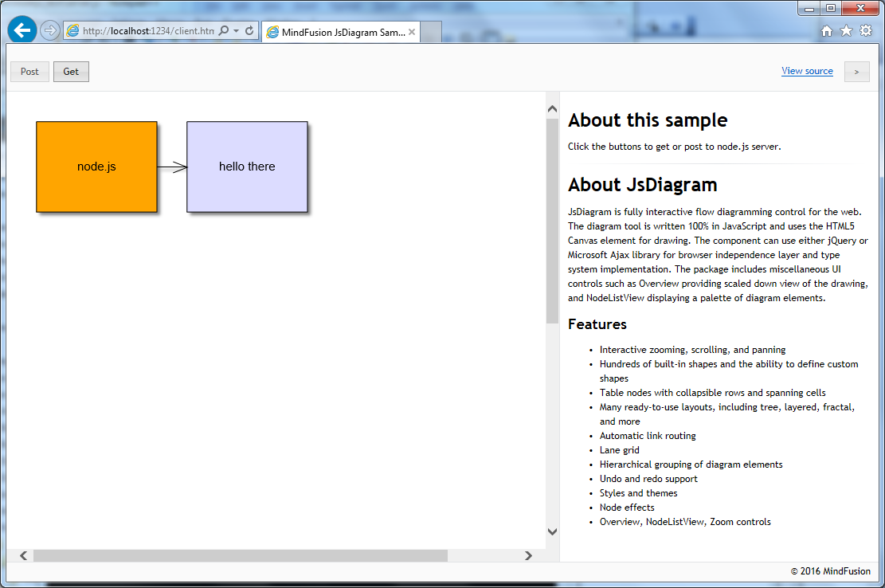Click the search magnifier in the address bar
The image size is (885, 588).
(x=224, y=29)
